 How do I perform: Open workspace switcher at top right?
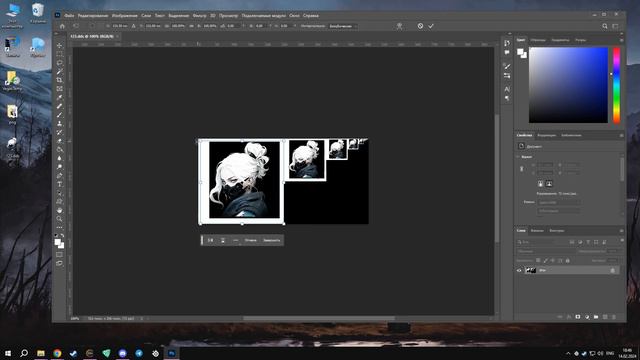coord(615,26)
